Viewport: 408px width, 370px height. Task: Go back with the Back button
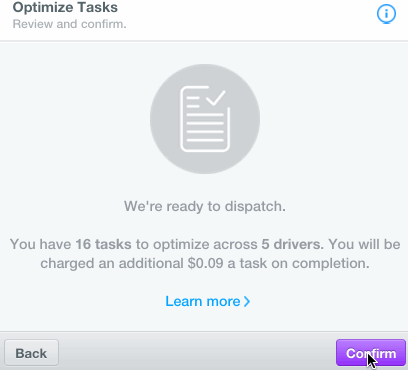(x=31, y=353)
